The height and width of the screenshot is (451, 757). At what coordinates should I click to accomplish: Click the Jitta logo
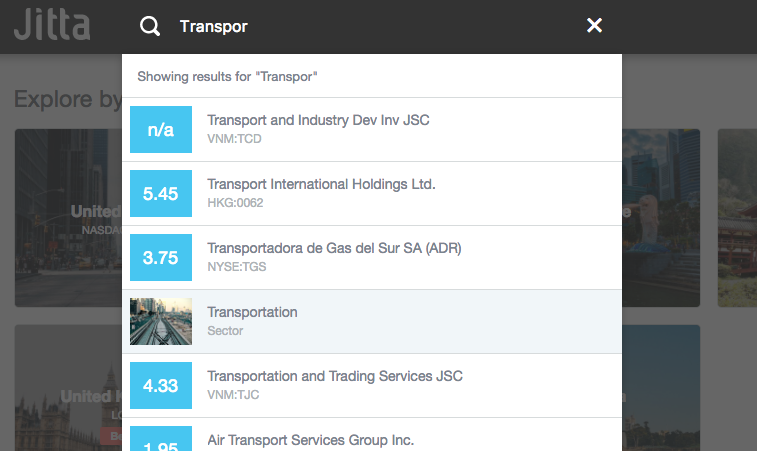tap(52, 25)
